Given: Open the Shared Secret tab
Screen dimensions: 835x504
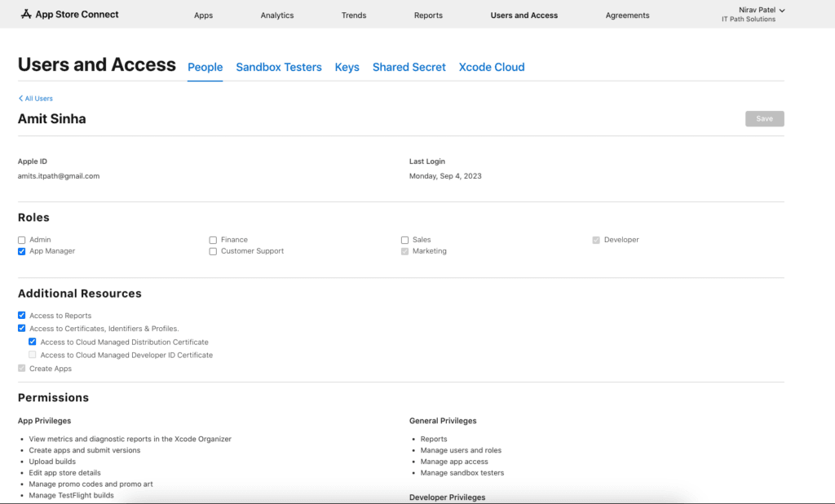Looking at the screenshot, I should [x=409, y=68].
